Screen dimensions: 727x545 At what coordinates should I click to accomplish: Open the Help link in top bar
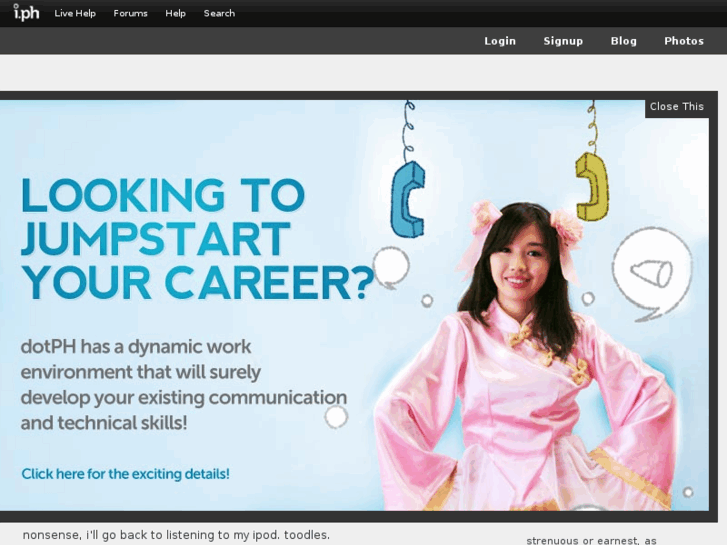coord(175,13)
